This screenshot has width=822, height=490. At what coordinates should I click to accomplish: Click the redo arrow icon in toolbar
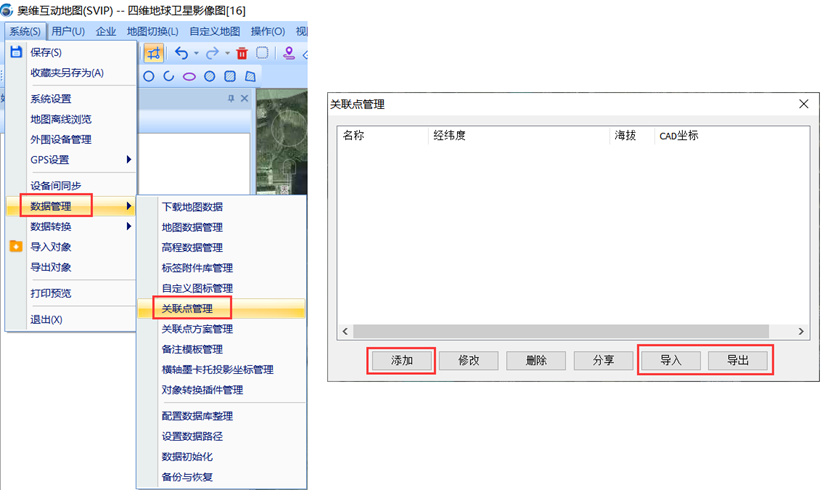coord(214,53)
